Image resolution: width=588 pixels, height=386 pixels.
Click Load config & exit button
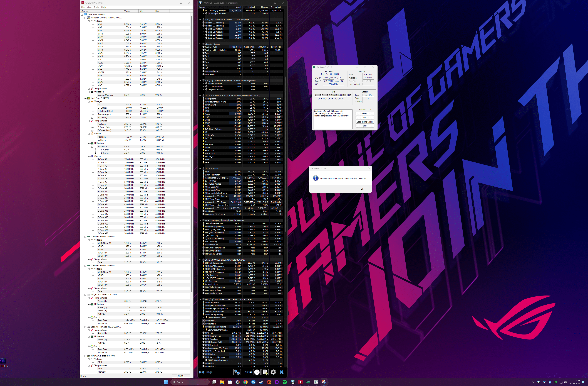coord(364,122)
